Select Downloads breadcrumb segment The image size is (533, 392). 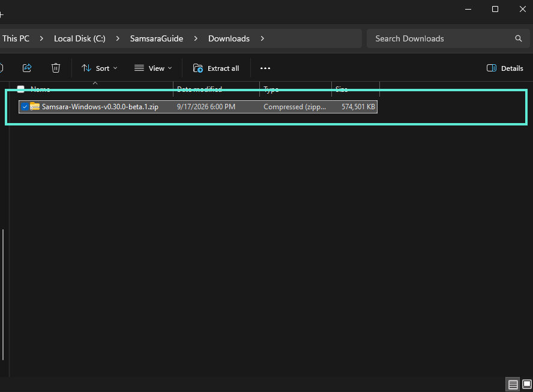click(229, 38)
